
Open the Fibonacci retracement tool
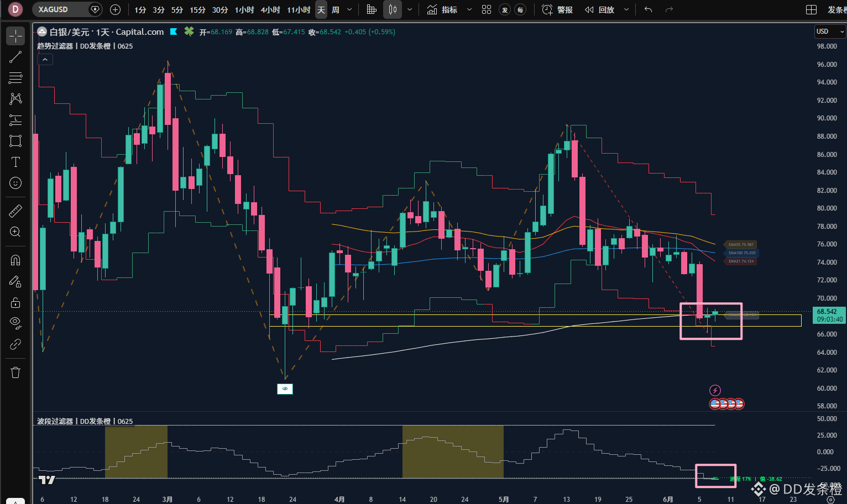pyautogui.click(x=15, y=78)
